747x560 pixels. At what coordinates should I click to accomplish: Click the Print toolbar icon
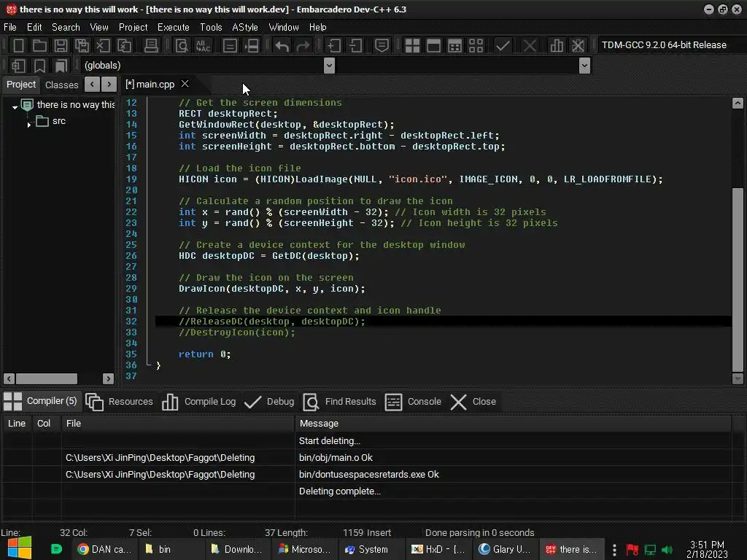point(151,45)
